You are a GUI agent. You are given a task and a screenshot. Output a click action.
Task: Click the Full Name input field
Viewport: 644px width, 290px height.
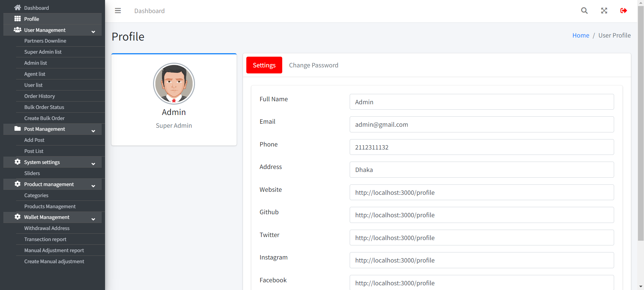(x=482, y=102)
